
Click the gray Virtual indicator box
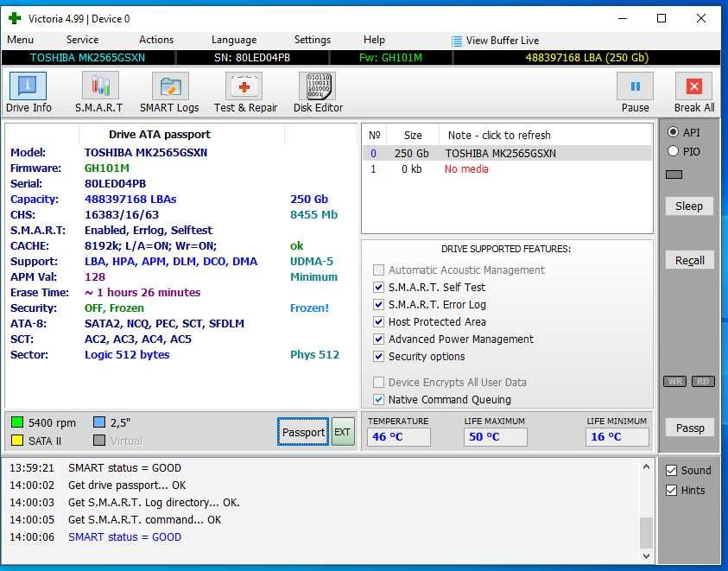99,440
